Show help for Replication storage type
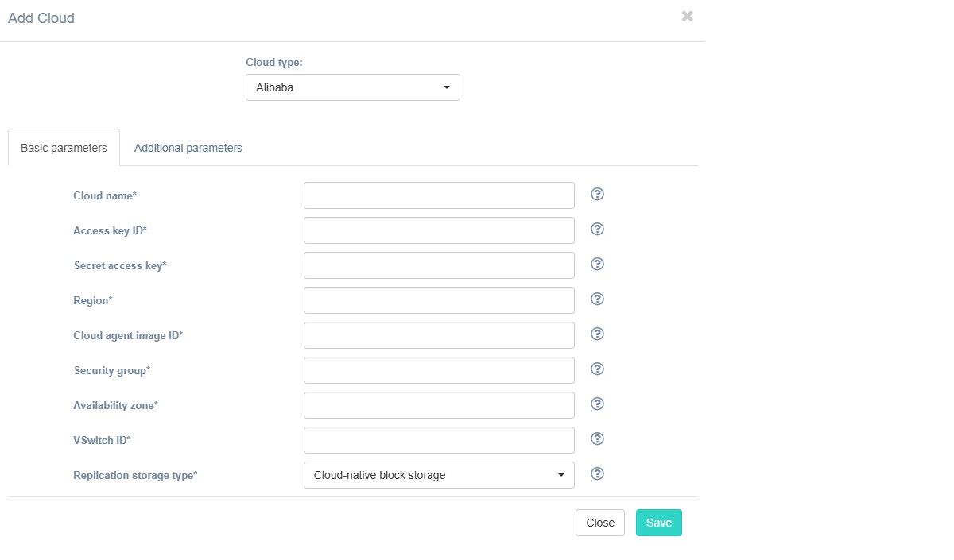 (x=598, y=474)
